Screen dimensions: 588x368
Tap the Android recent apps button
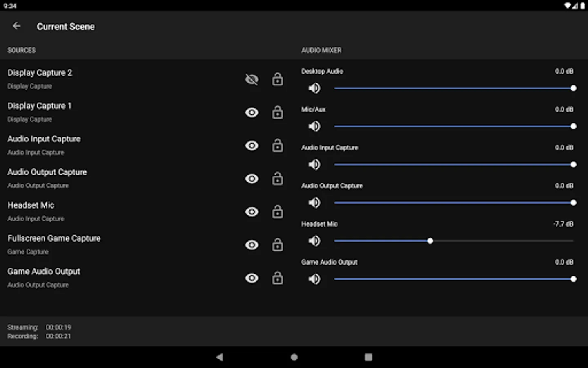[368, 357]
